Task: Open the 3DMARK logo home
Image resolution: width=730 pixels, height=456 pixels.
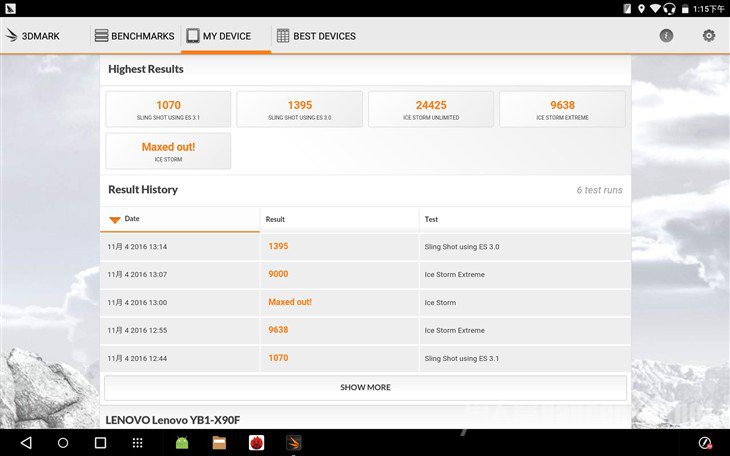Action: 33,36
